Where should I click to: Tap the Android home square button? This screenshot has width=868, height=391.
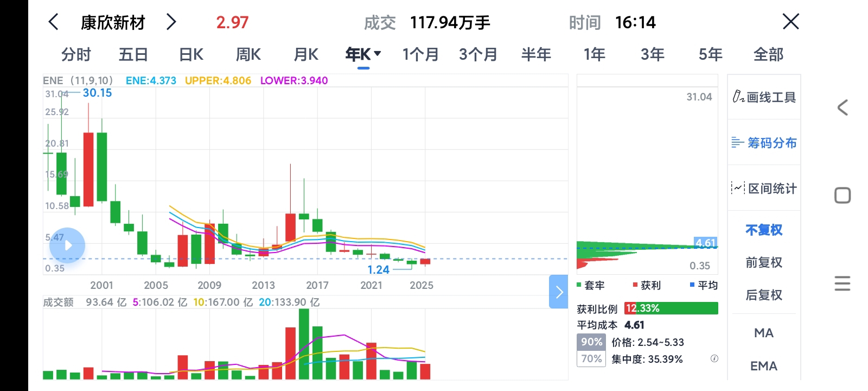(x=843, y=195)
